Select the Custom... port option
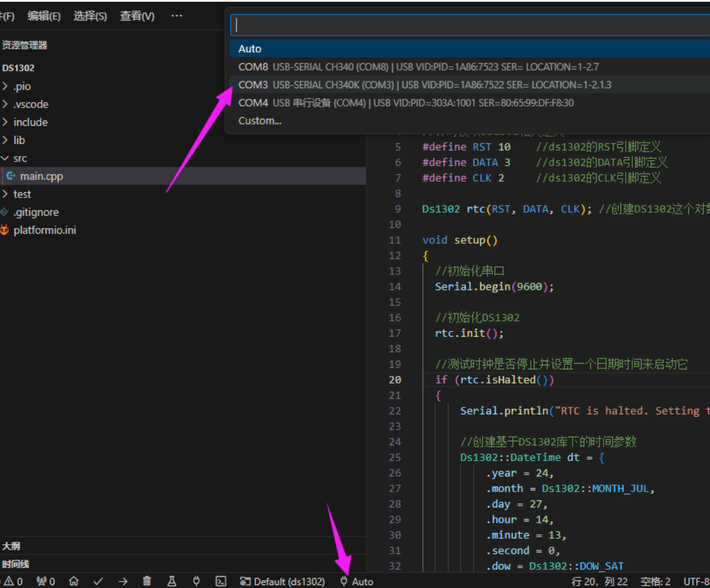The width and height of the screenshot is (710, 588). [470, 121]
